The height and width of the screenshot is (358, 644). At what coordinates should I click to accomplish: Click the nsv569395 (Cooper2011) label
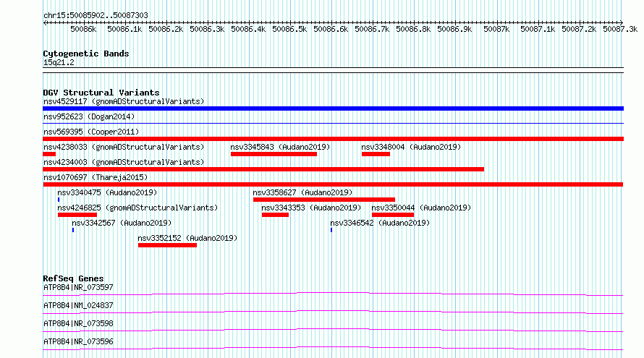click(91, 132)
